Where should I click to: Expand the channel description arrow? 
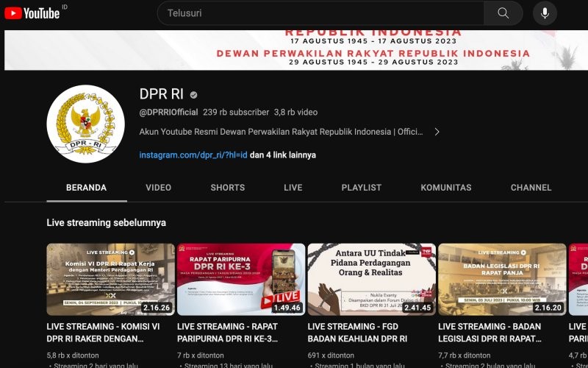point(437,132)
